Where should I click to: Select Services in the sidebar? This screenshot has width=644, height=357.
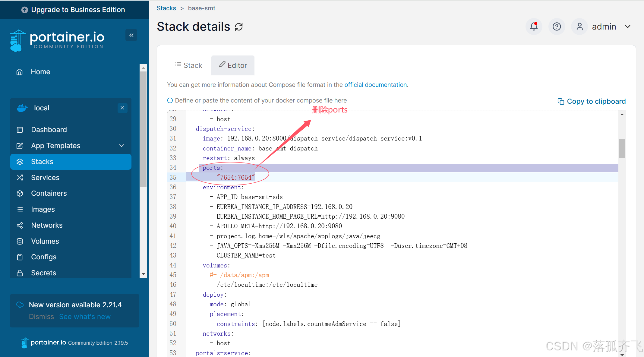pyautogui.click(x=45, y=177)
